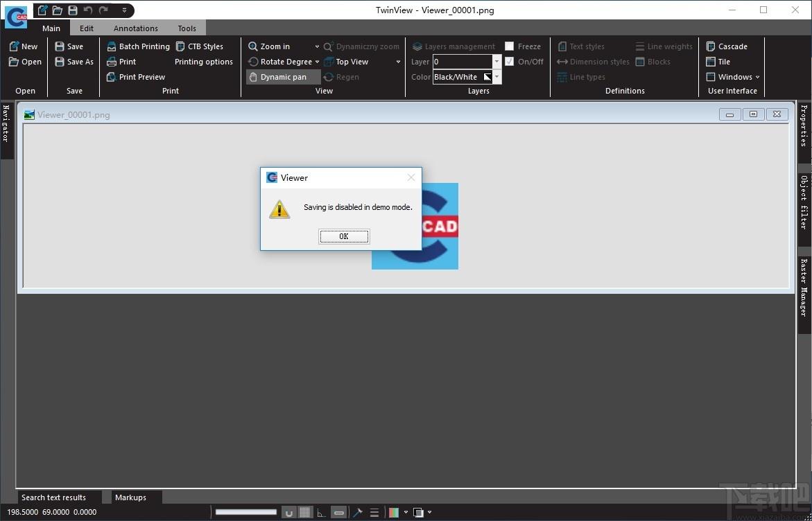Close the Viewer demo mode dialog
Screen dimensions: 812x521
pos(411,177)
